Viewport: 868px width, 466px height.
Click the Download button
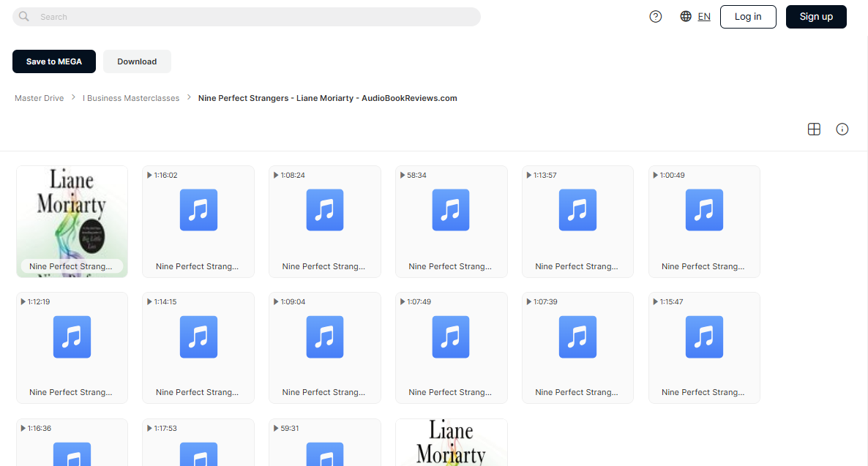[x=137, y=61]
